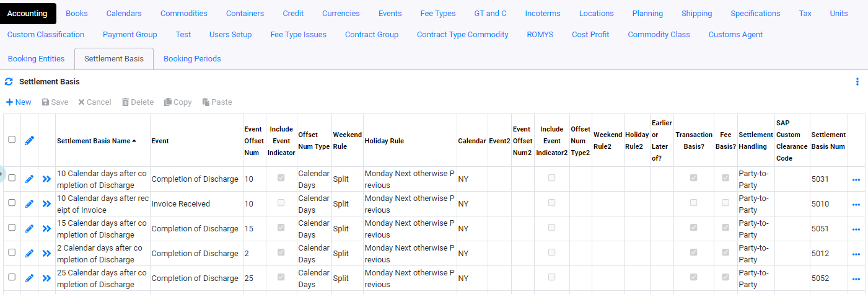
Task: Open the Cost Profit tab
Action: point(590,34)
